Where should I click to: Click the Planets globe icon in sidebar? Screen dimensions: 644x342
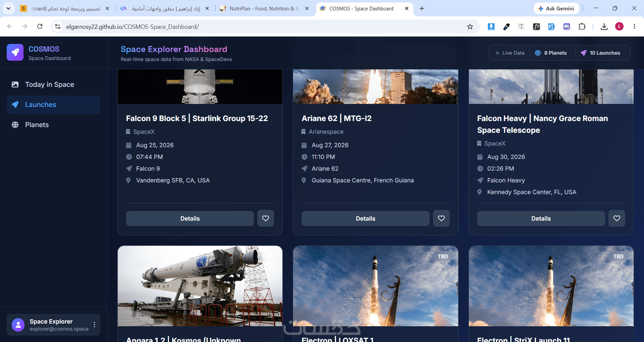(x=15, y=125)
